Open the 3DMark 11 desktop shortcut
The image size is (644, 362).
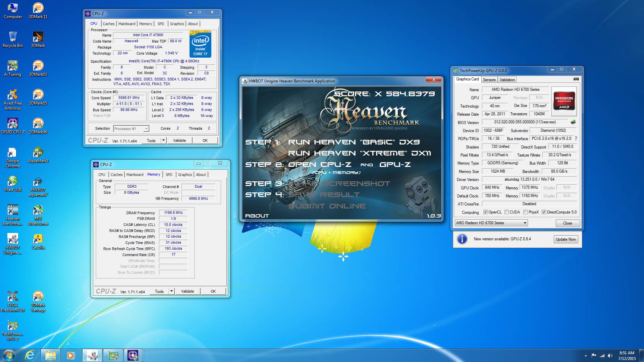coord(38,11)
